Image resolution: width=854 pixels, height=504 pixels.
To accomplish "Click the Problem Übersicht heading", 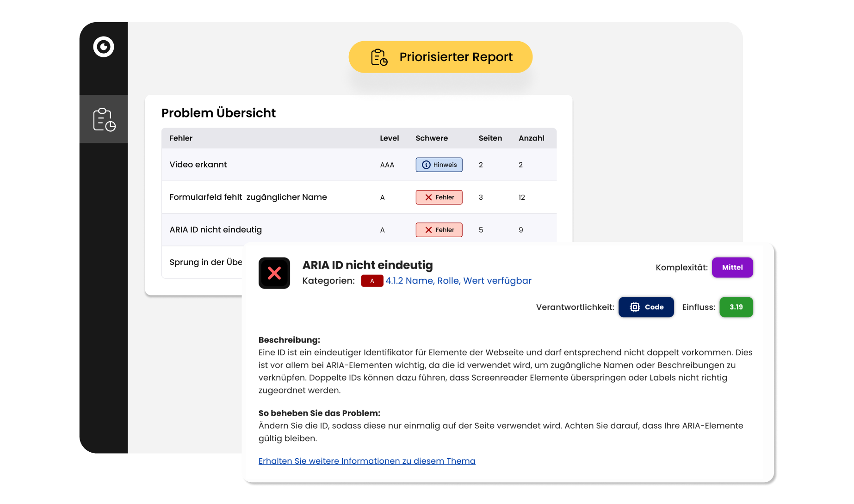I will pos(218,113).
